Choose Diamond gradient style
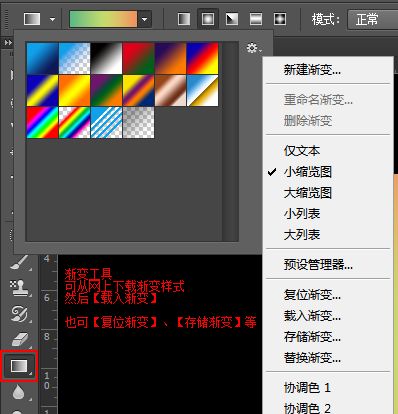The width and height of the screenshot is (398, 414). [x=280, y=19]
